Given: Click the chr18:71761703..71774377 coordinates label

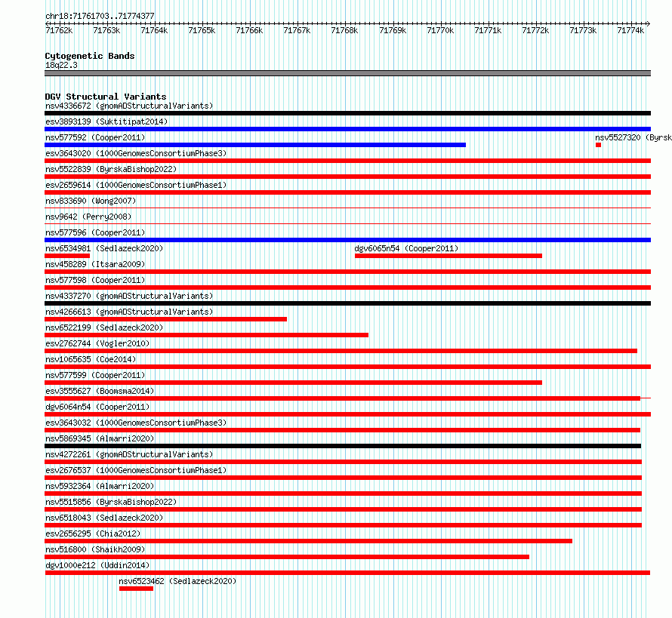Looking at the screenshot, I should click(100, 16).
